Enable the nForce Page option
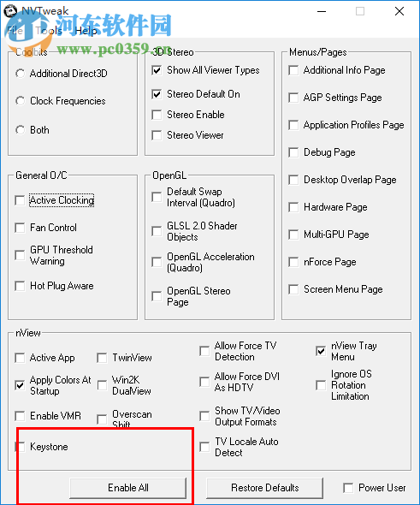The width and height of the screenshot is (420, 505). (x=293, y=262)
